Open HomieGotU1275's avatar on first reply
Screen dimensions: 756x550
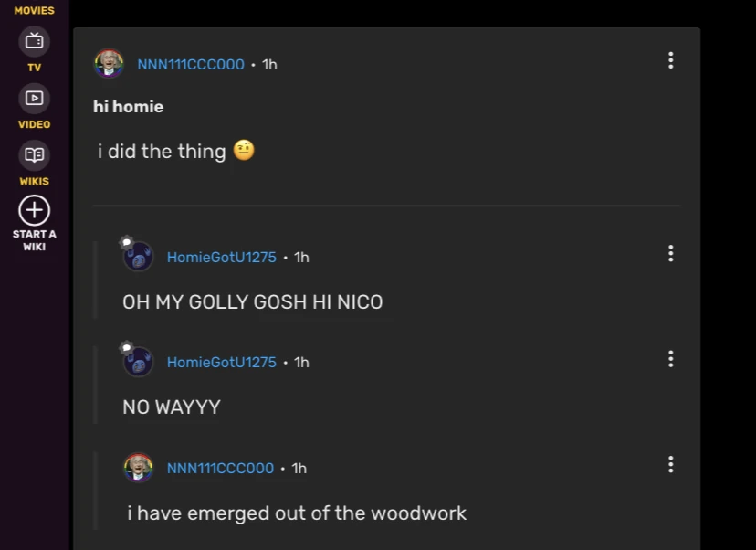point(138,256)
